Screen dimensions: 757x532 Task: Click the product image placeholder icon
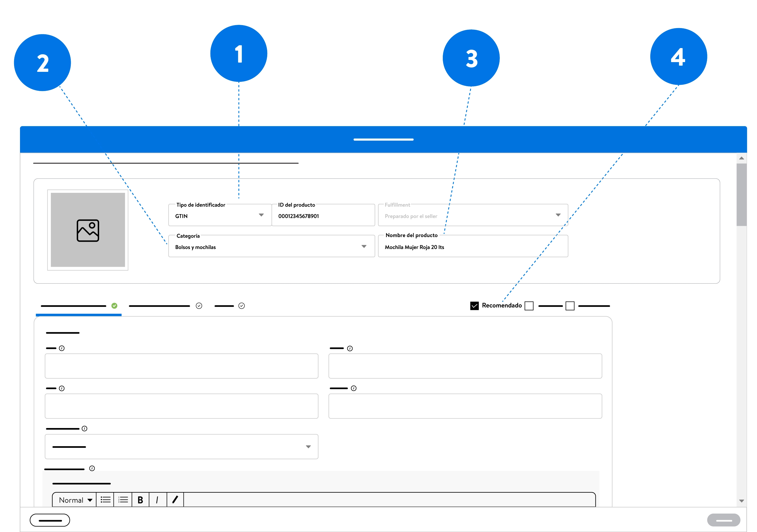click(x=88, y=230)
